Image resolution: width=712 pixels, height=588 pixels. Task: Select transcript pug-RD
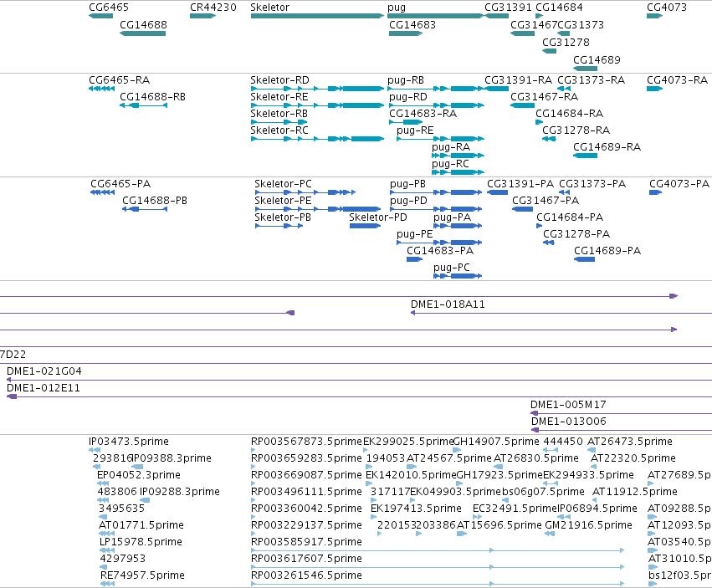pyautogui.click(x=408, y=97)
